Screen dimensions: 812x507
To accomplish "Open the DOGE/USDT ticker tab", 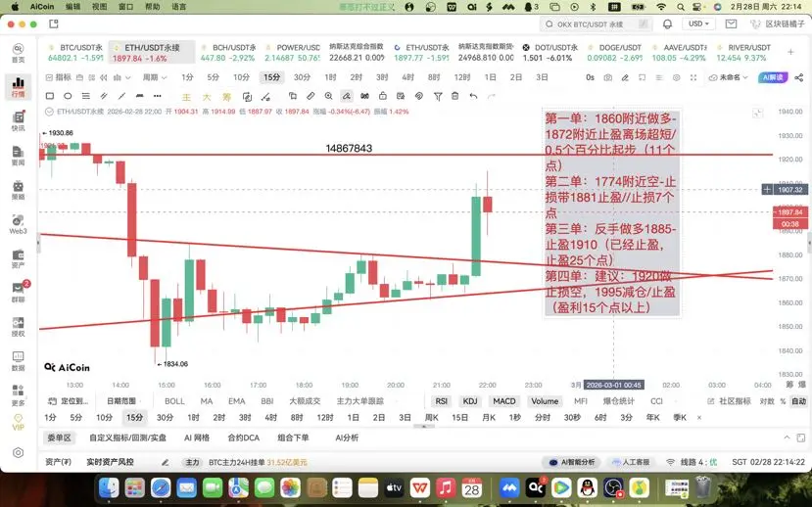I will [615, 52].
